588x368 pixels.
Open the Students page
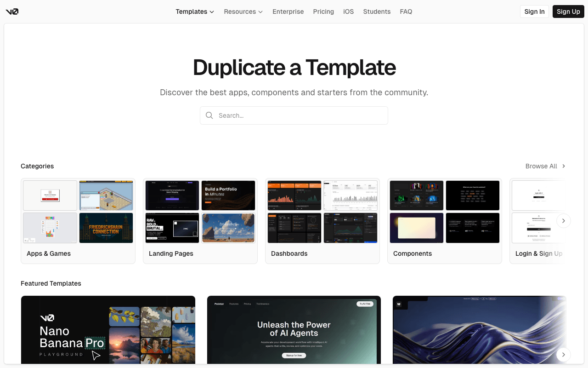377,11
